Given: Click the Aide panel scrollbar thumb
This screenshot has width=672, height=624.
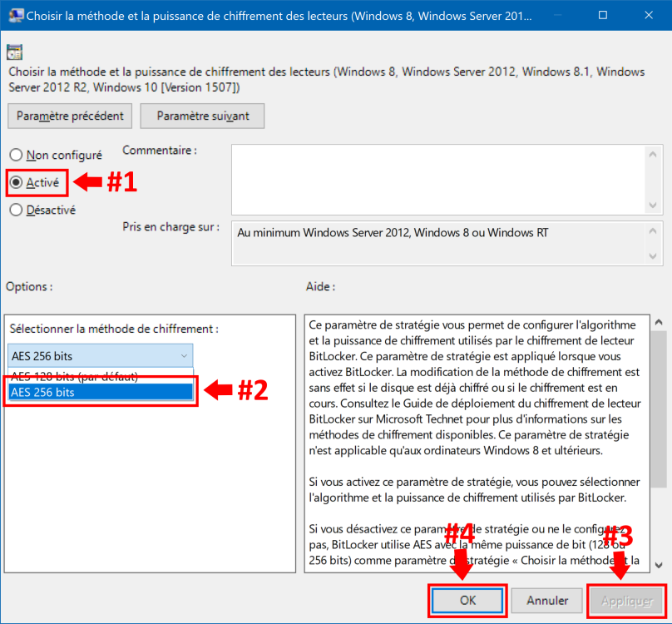Looking at the screenshot, I should tap(658, 408).
